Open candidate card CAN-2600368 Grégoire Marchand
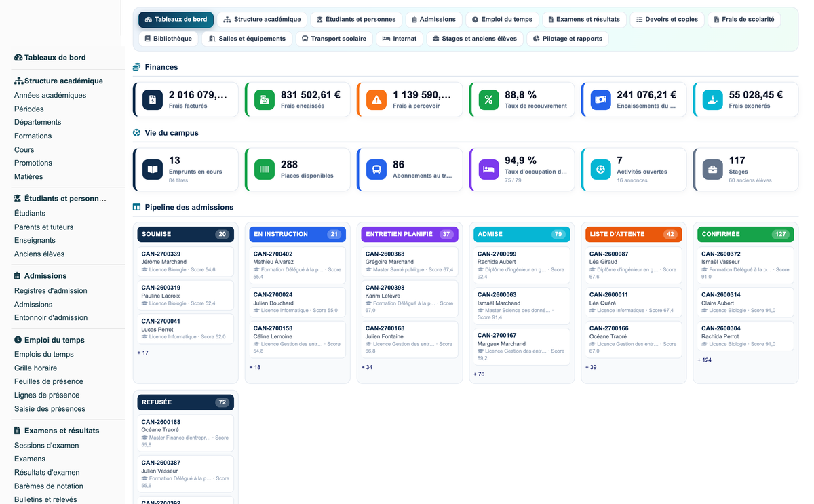Screen dimensions: 814x504 (409, 262)
